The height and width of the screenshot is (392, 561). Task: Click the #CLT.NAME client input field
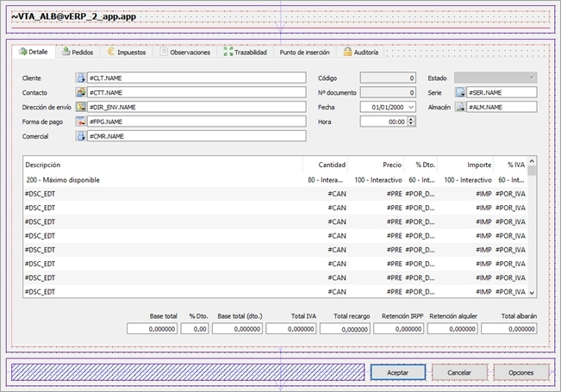click(x=196, y=78)
